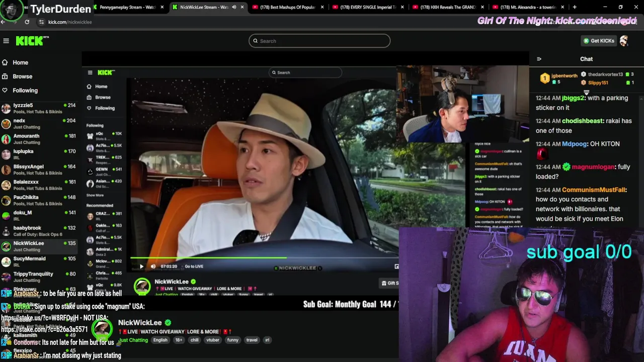Click the Just Chatting category link below stream
Image resolution: width=644 pixels, height=362 pixels.
click(x=133, y=340)
